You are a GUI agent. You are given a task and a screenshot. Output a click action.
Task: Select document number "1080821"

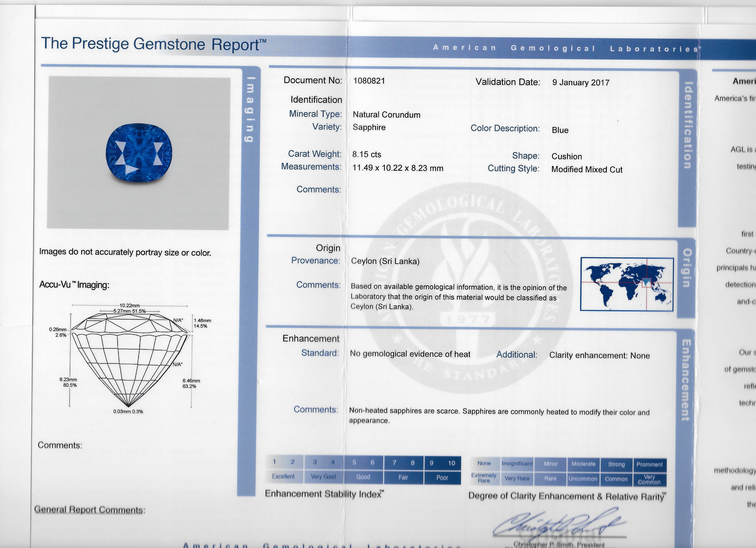point(369,81)
